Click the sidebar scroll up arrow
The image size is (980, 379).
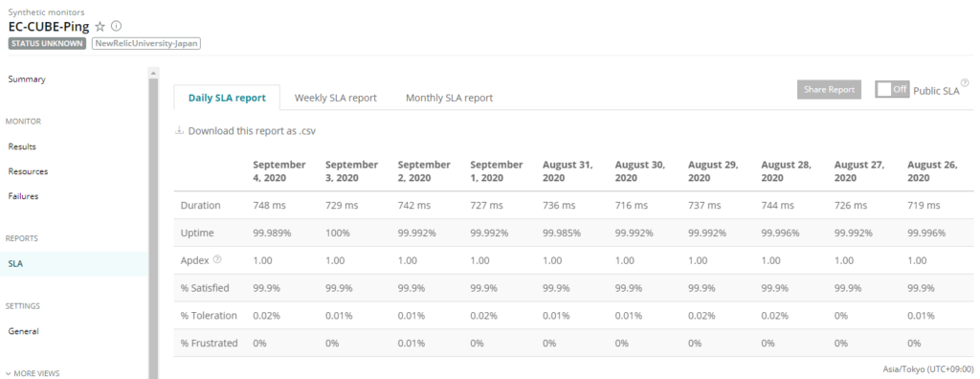click(153, 73)
